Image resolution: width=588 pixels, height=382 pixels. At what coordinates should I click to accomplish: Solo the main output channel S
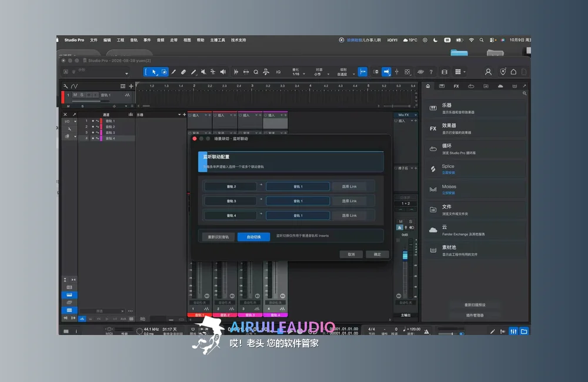click(410, 222)
